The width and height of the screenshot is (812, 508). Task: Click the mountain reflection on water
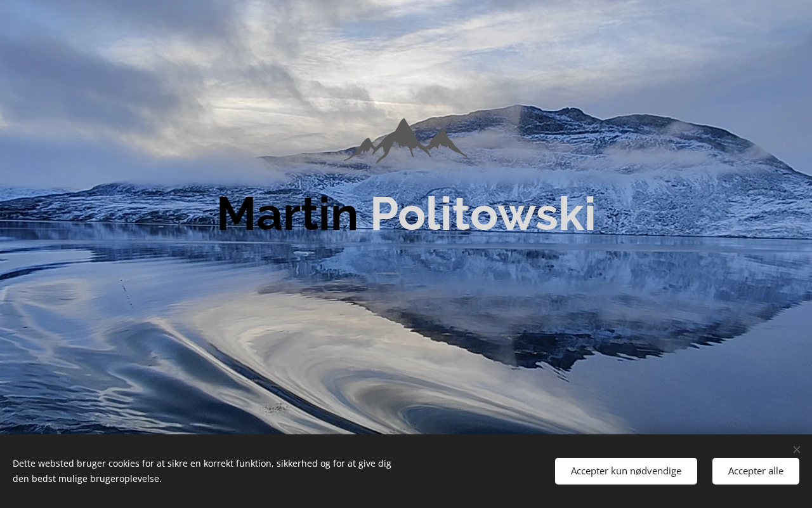coord(539,305)
